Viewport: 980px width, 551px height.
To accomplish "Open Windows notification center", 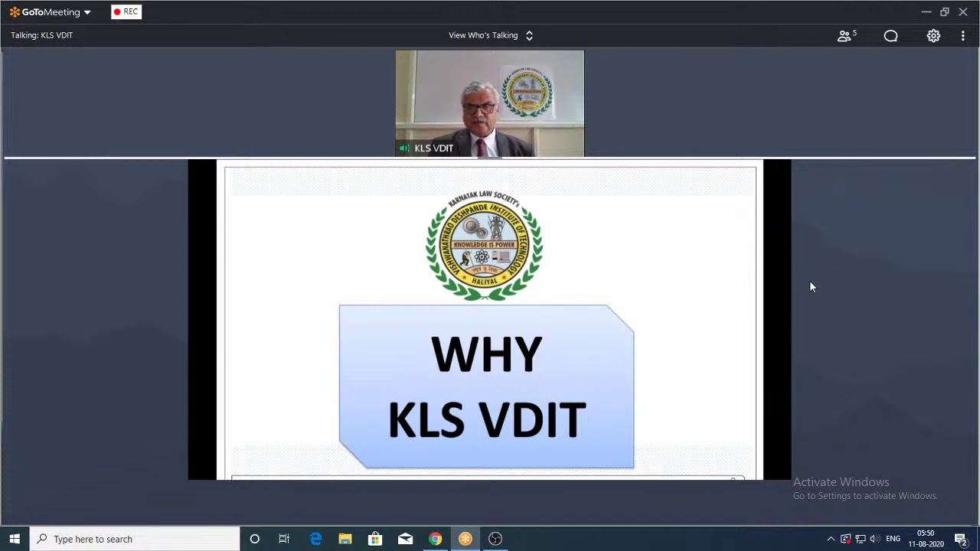I will (x=961, y=539).
